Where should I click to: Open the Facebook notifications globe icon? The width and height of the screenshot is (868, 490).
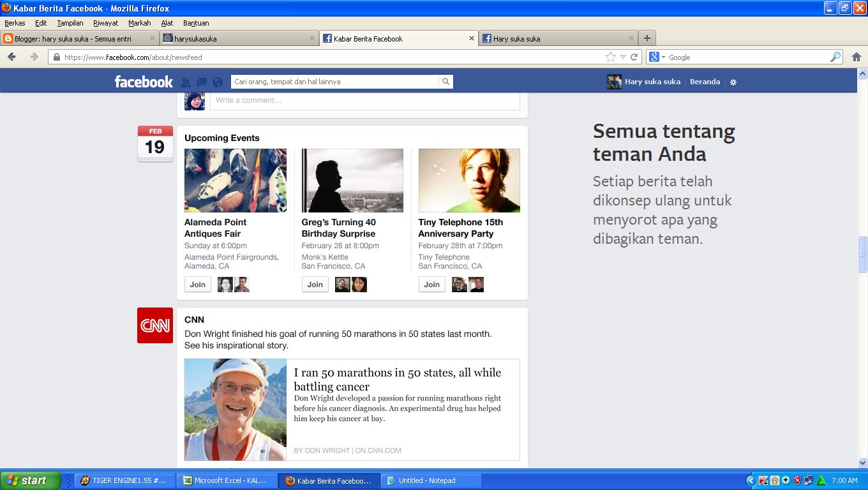click(x=218, y=82)
